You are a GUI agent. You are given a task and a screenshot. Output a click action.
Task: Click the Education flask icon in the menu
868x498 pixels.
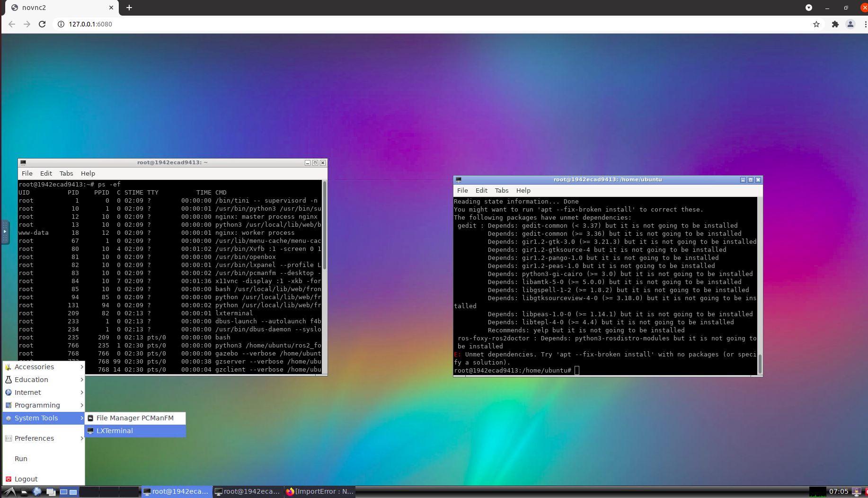click(9, 380)
